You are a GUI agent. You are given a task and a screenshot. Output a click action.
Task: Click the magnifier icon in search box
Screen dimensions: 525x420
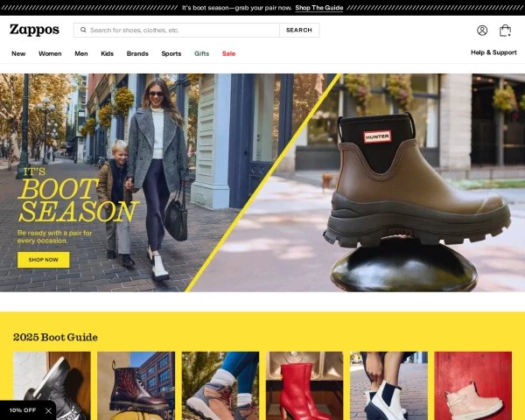83,30
